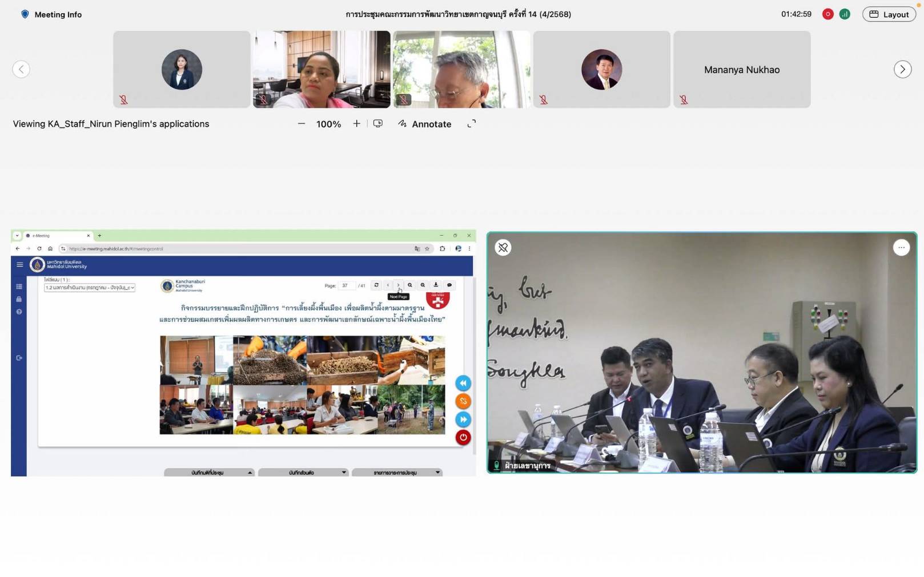Click next page arrow in document toolbar
Screen dimensions: 924x577
(398, 285)
